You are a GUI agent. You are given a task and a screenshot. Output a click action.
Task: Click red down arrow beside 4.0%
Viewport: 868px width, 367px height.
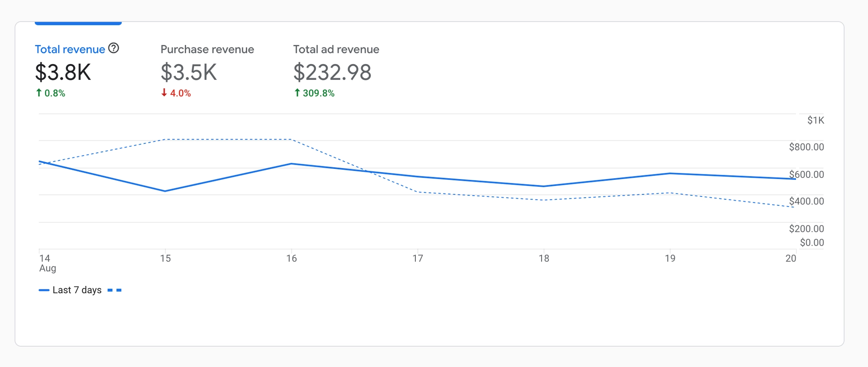(x=164, y=93)
